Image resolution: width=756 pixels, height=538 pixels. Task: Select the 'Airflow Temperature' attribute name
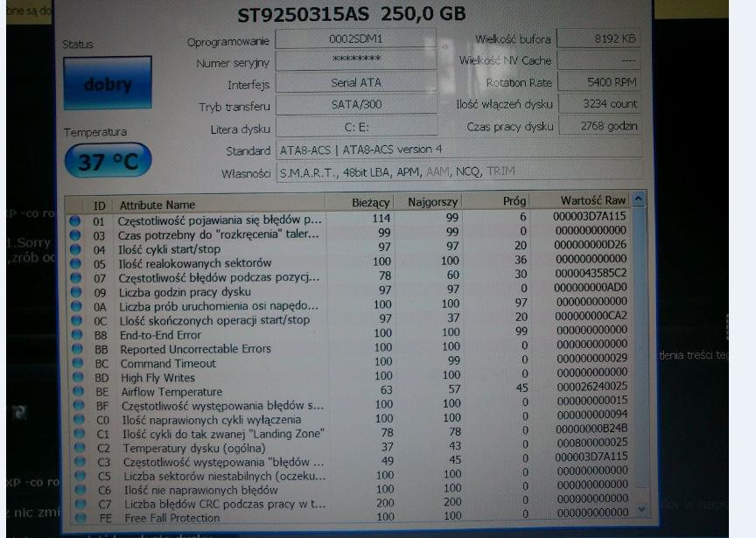[171, 391]
